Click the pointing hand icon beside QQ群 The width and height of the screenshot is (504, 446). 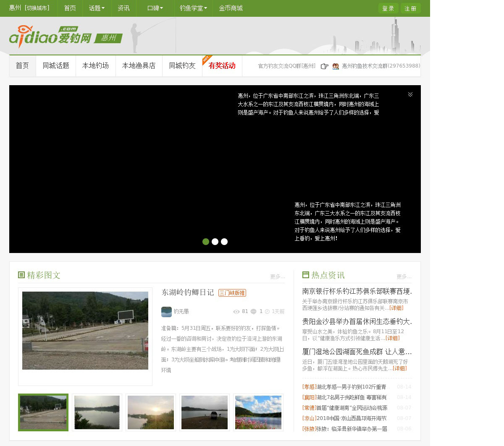(x=324, y=66)
